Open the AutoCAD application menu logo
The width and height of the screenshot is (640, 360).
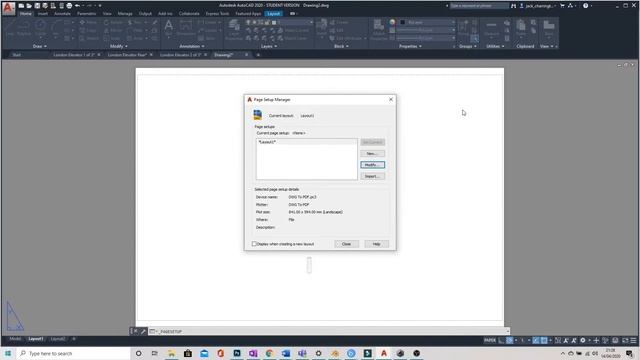coord(8,8)
